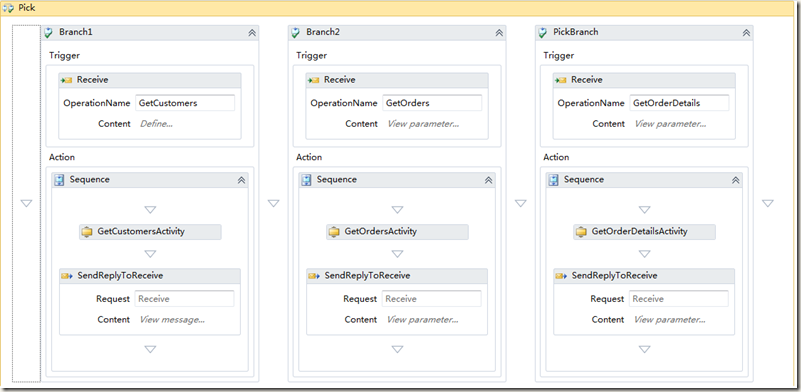This screenshot has height=392, width=801.
Task: Collapse the Sequence in Branch2
Action: tap(488, 180)
